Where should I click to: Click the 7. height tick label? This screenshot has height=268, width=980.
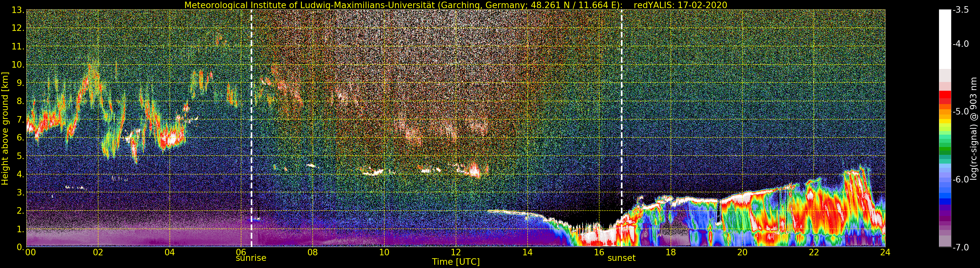pos(21,119)
